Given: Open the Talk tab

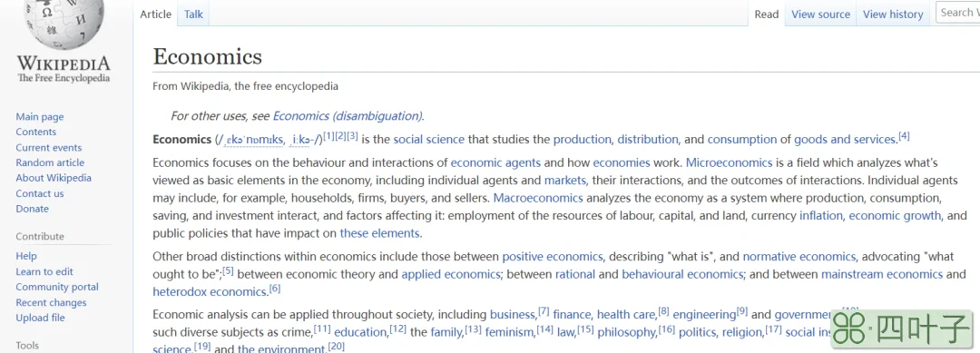Looking at the screenshot, I should [193, 15].
